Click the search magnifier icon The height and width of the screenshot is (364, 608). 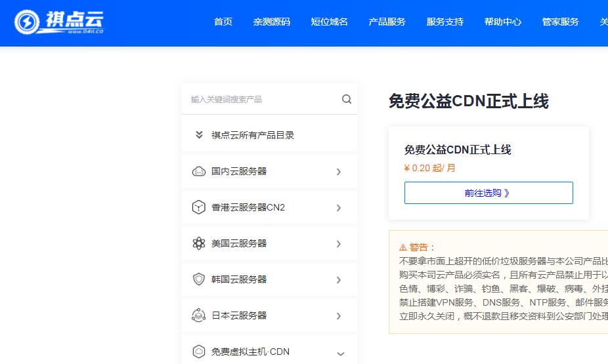347,99
